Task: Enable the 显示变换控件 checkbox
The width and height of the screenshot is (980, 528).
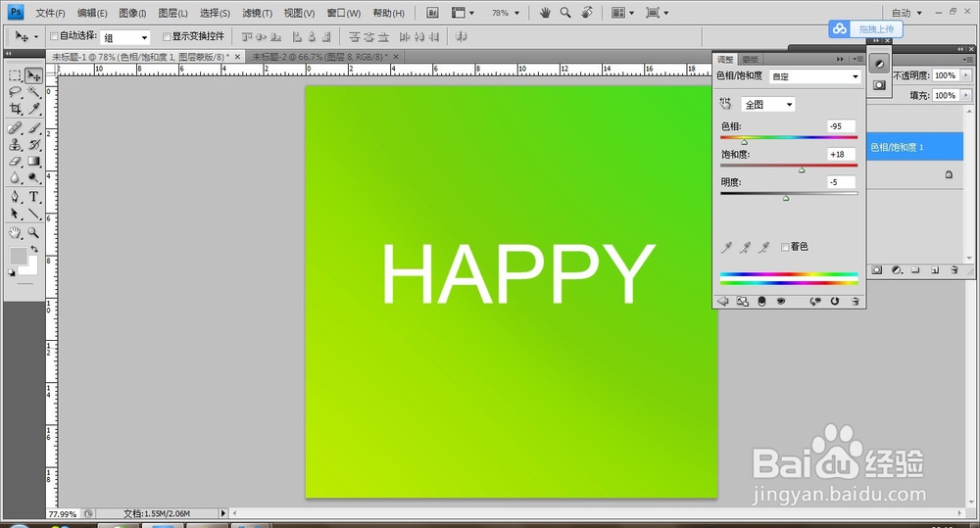Action: click(x=167, y=36)
